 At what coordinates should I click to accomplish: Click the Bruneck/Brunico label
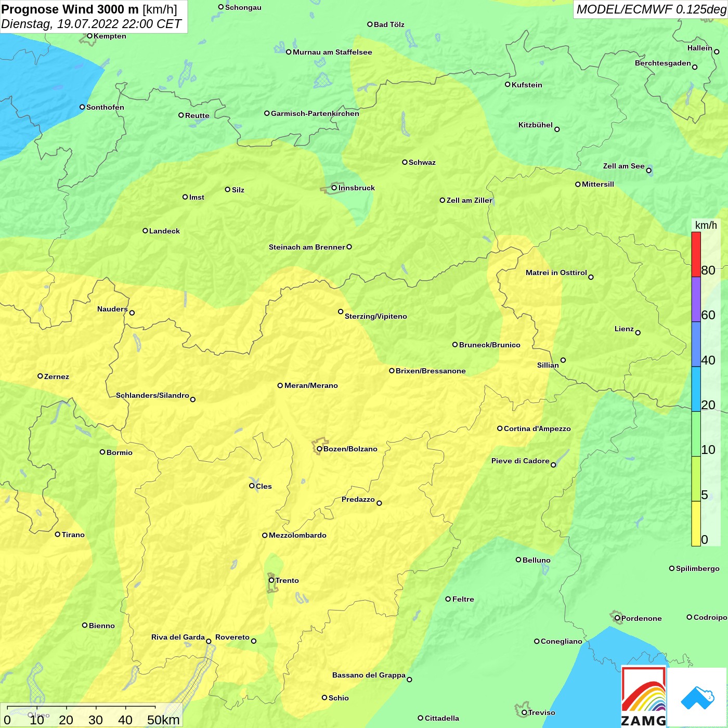490,345
